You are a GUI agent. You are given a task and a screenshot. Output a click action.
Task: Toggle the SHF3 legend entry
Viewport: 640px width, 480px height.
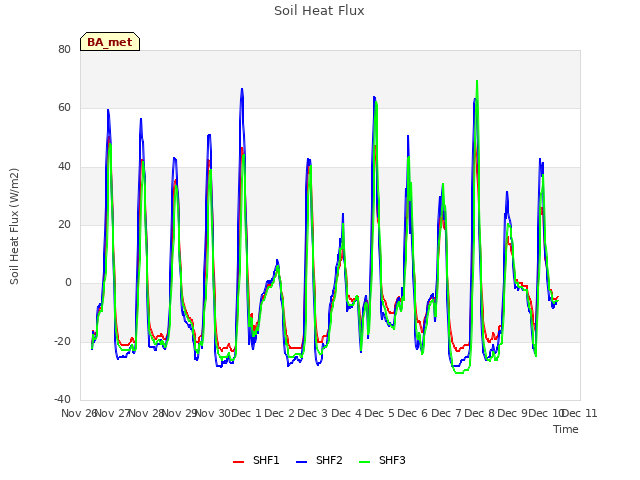tap(382, 461)
